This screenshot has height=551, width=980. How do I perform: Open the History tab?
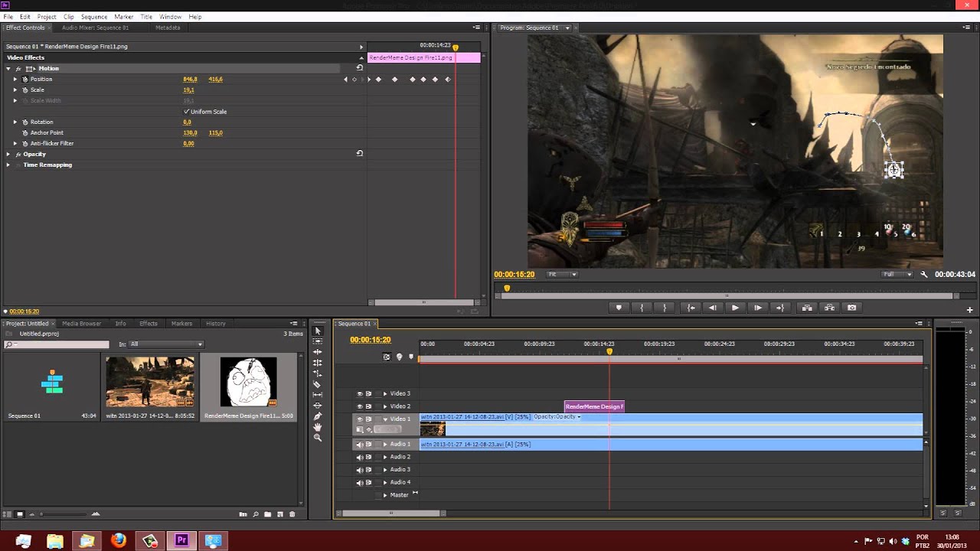pos(216,324)
